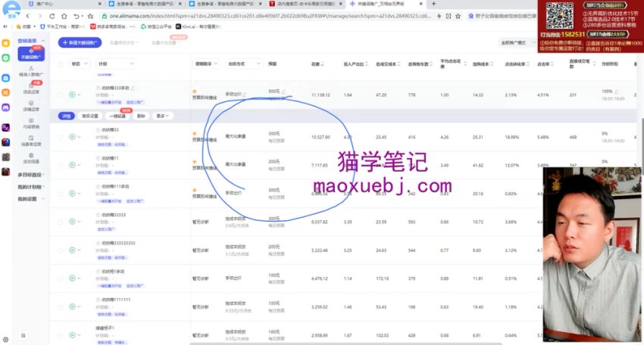This screenshot has height=345, width=644.
Task: Open the 状态 filter dropdown
Action: coord(79,64)
